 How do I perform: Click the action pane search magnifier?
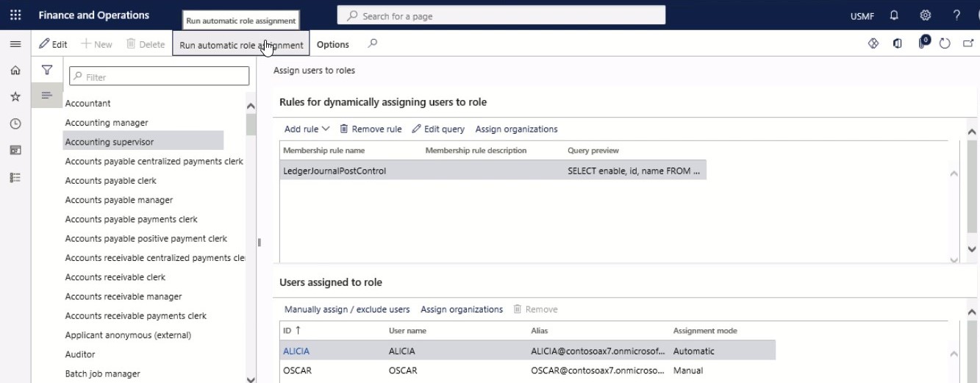(x=373, y=44)
